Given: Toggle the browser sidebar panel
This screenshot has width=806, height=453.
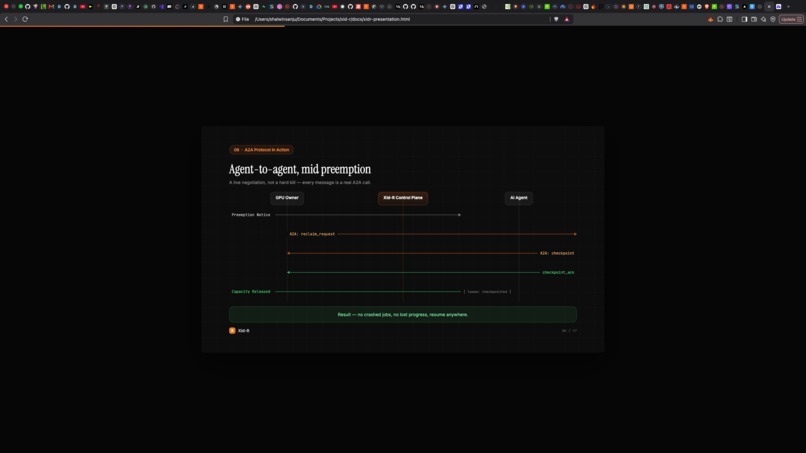Looking at the screenshot, I should (x=744, y=19).
